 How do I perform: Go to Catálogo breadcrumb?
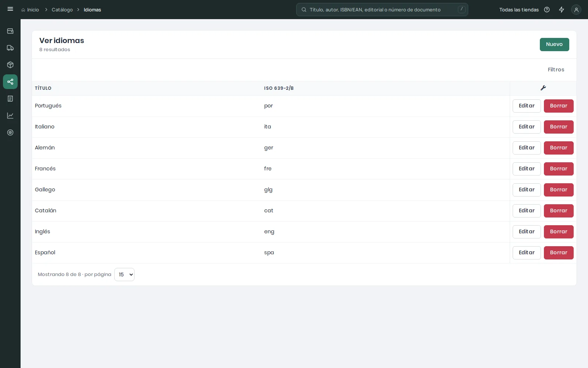click(x=62, y=10)
